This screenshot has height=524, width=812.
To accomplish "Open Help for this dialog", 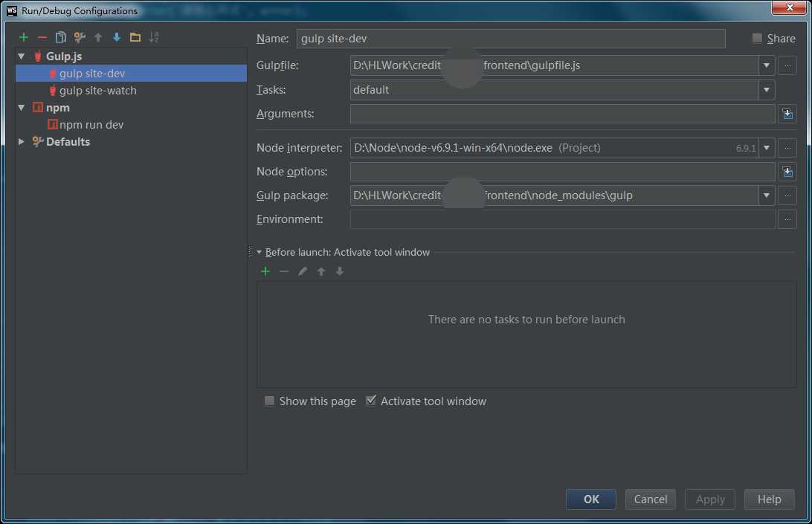I will [770, 499].
